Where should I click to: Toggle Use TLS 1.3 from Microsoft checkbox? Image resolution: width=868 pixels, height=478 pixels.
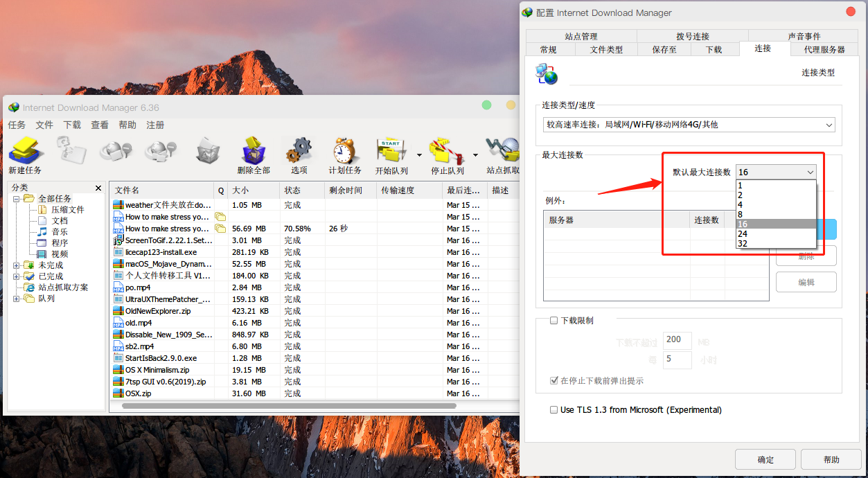tap(553, 410)
